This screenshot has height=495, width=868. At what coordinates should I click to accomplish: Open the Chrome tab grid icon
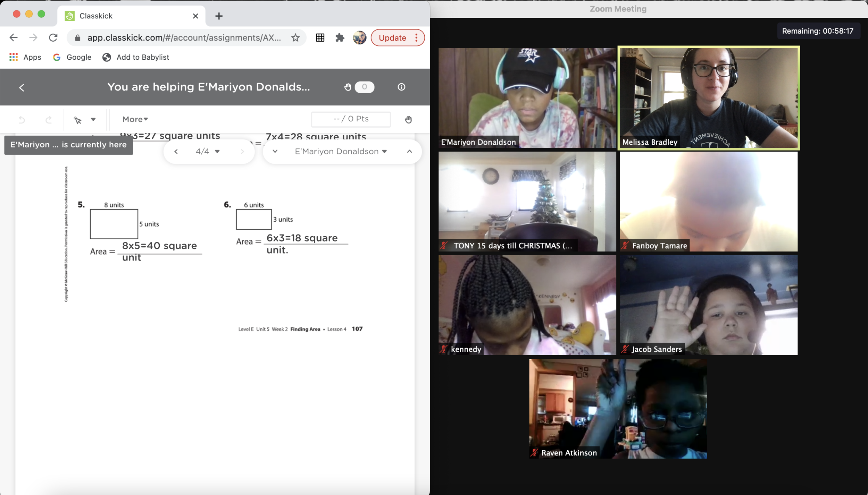click(x=320, y=37)
